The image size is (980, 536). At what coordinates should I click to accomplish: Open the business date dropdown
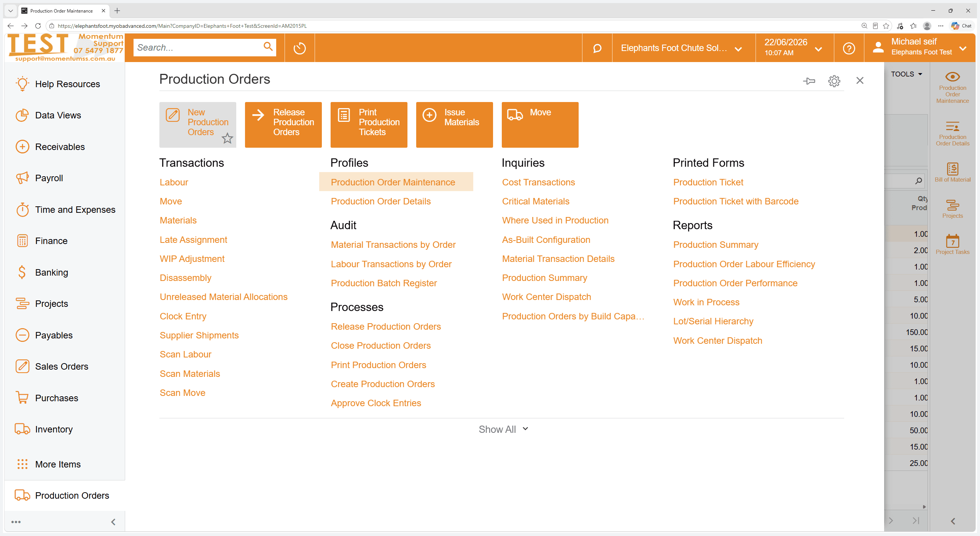795,48
